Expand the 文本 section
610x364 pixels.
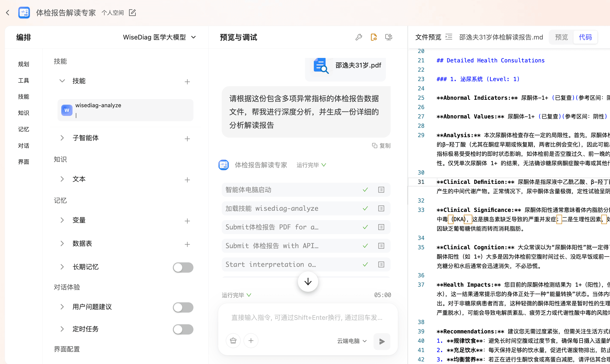(62, 179)
